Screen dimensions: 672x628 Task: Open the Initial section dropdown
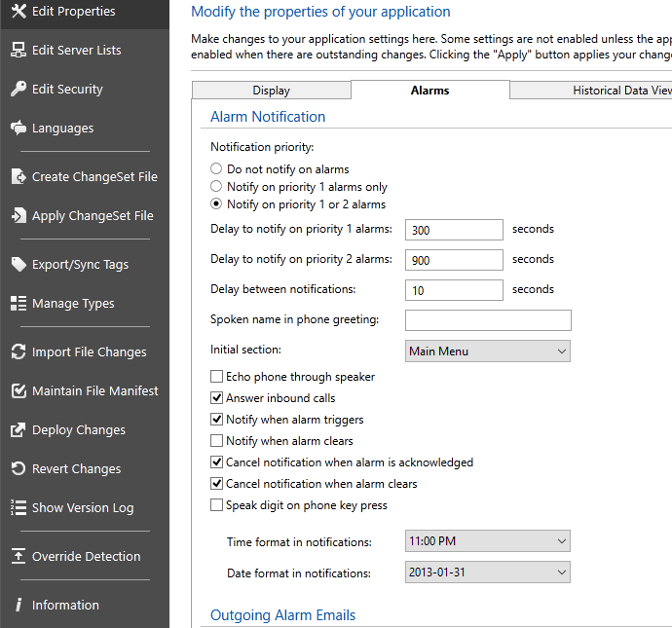tap(488, 351)
